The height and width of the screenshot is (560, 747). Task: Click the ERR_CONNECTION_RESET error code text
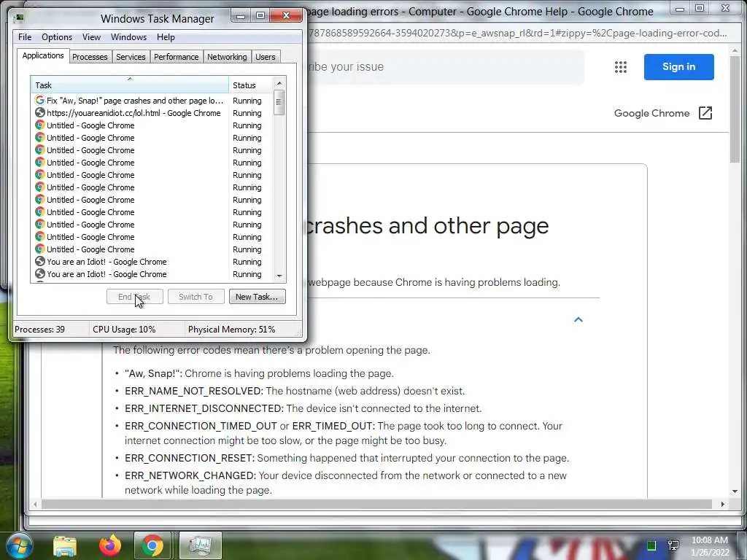click(x=189, y=458)
